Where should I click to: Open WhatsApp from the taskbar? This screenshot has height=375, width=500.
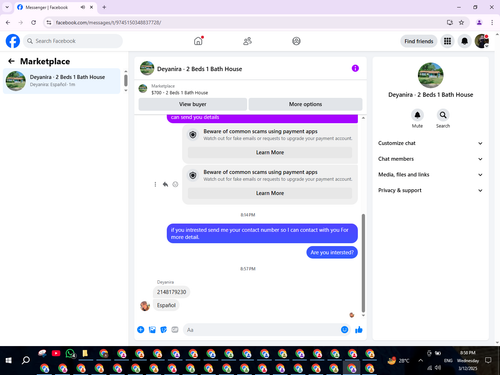click(70, 353)
